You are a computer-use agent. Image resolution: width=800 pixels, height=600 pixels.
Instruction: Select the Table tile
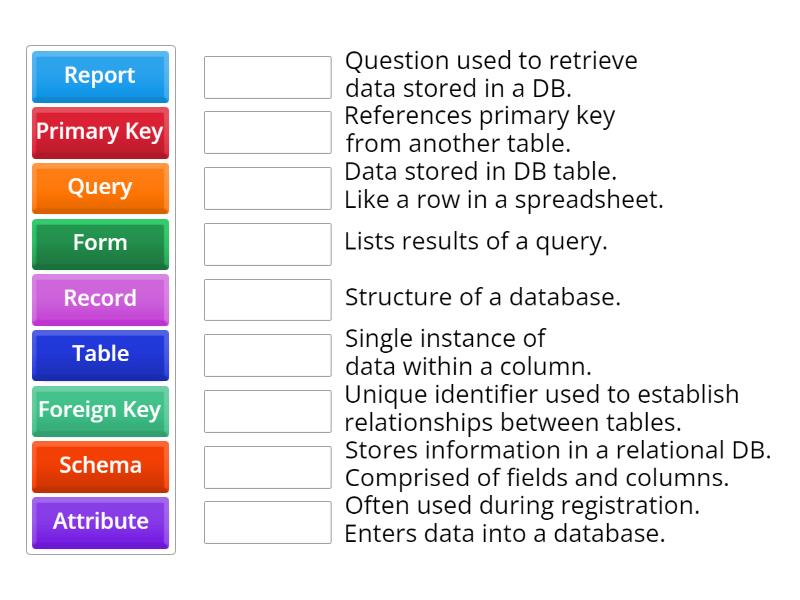pos(99,355)
